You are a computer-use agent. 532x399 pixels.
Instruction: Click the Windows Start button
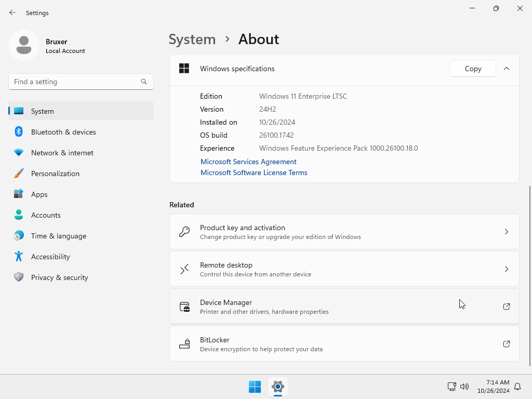255,387
